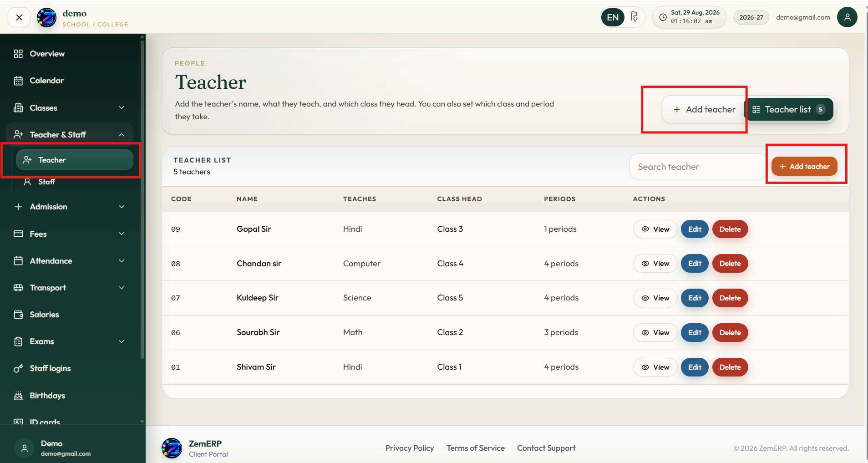Expand the Attendance menu chevron
868x463 pixels.
click(122, 261)
